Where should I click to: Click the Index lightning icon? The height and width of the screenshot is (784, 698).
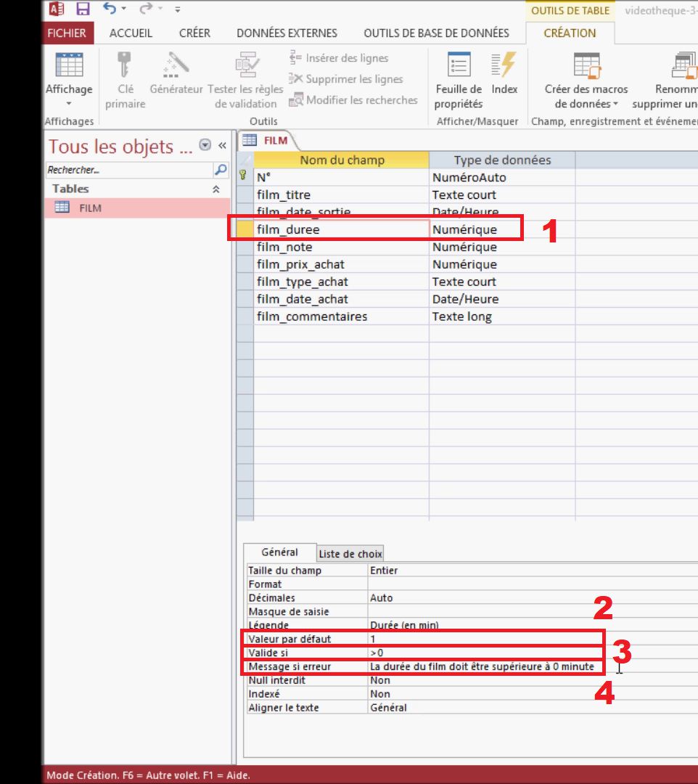pyautogui.click(x=504, y=65)
